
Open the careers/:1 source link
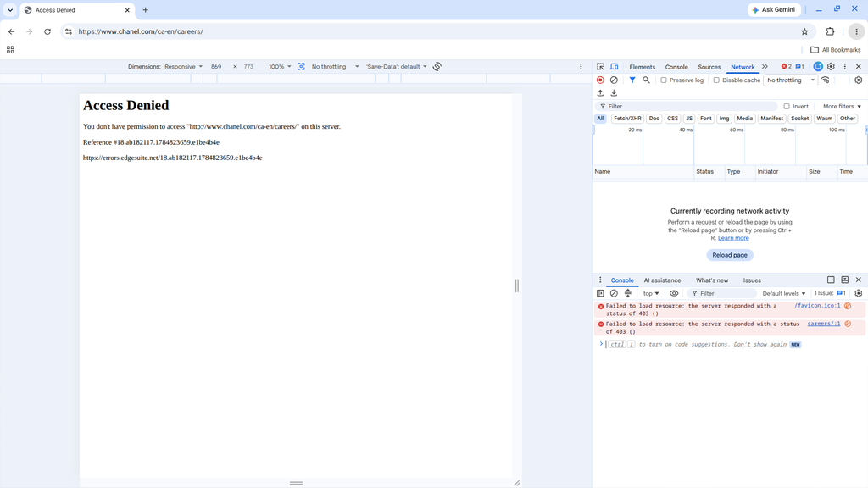point(824,324)
